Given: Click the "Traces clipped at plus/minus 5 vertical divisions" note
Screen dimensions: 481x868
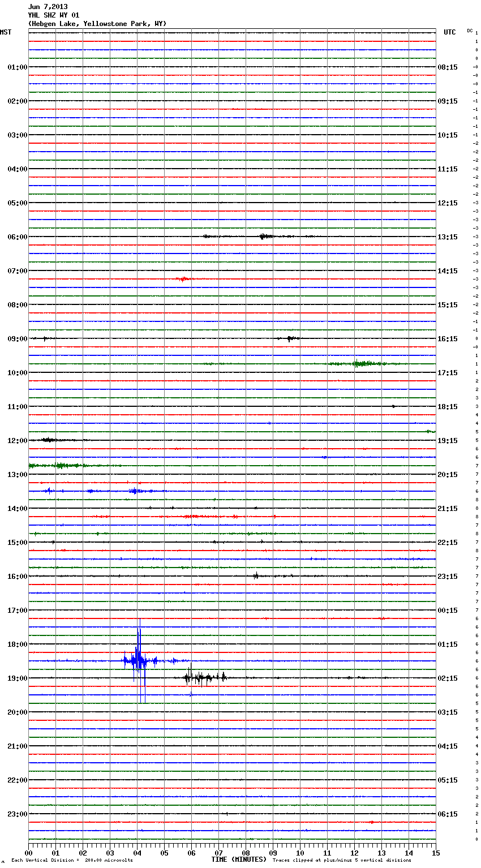Looking at the screenshot, I should click(342, 861).
